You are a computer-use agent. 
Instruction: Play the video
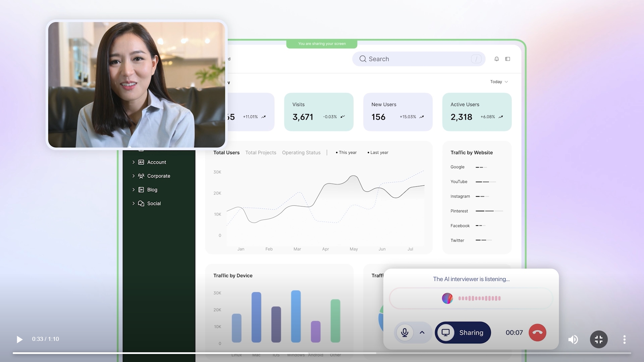pos(20,340)
